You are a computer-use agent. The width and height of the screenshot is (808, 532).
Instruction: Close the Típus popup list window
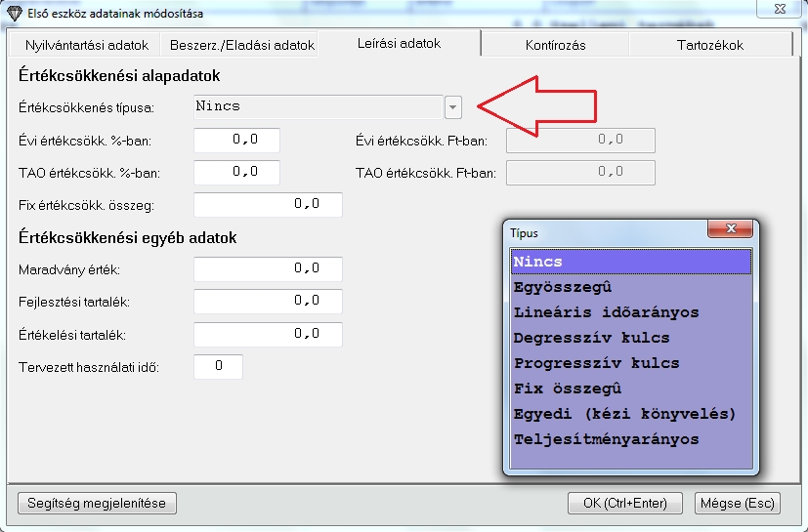coord(733,231)
